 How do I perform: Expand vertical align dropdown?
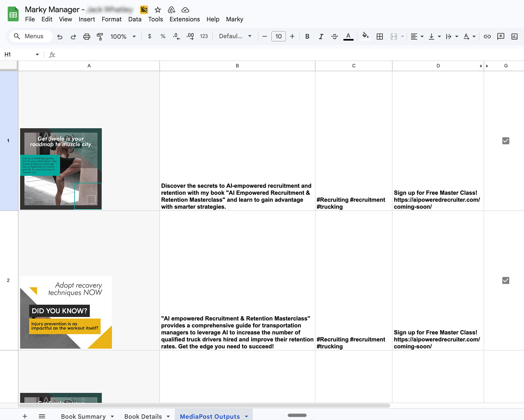440,36
